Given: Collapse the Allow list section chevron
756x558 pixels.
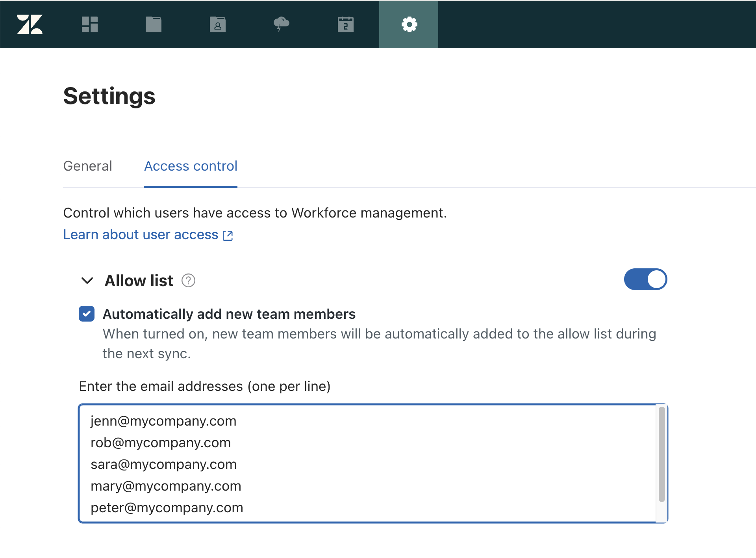Looking at the screenshot, I should 87,281.
